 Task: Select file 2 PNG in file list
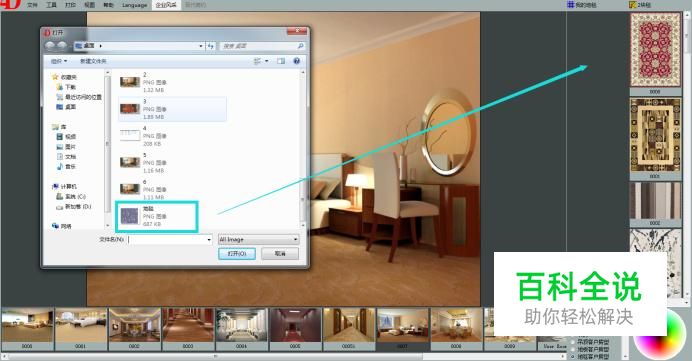coord(172,82)
